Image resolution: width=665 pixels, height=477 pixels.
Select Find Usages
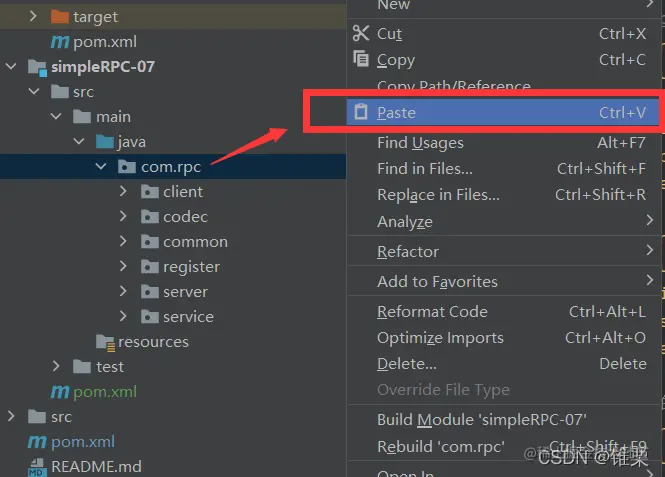click(503, 143)
